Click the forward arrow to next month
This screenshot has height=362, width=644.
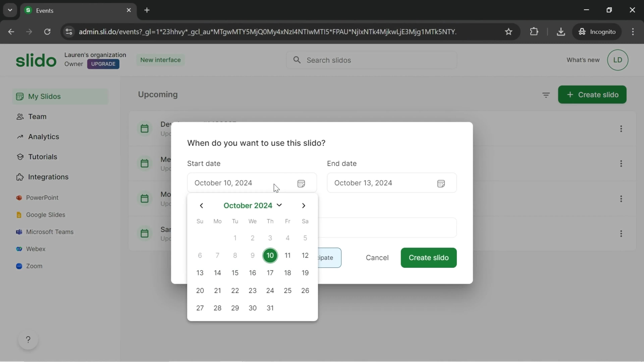coord(304,205)
